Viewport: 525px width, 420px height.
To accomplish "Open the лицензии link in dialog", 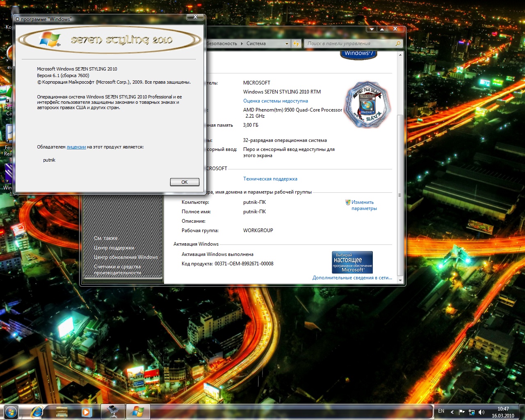I will [x=76, y=147].
